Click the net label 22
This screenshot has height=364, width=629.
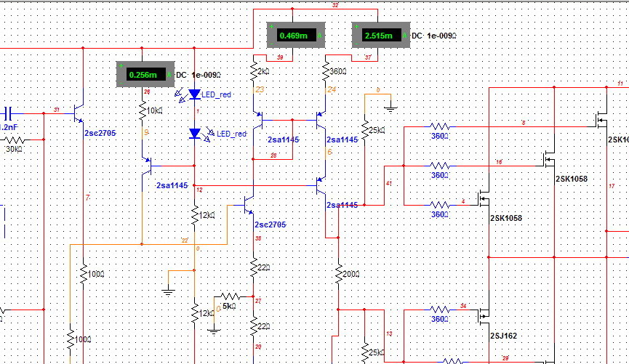(x=185, y=240)
